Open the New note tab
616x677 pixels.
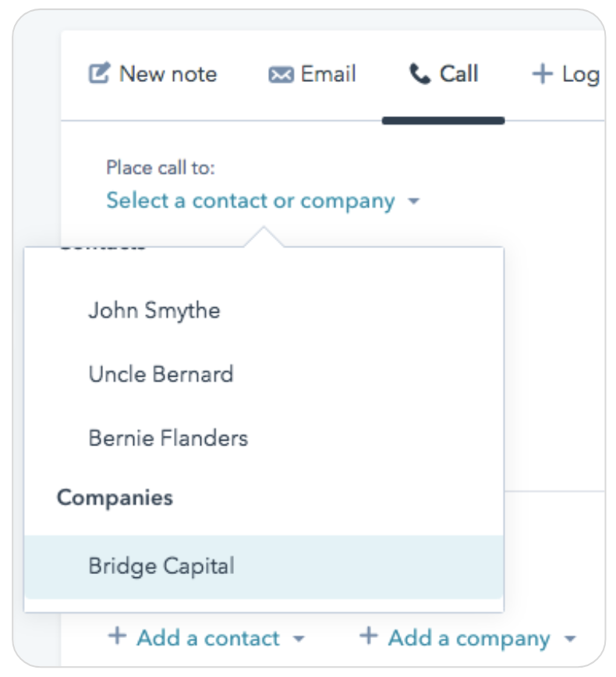(x=153, y=73)
